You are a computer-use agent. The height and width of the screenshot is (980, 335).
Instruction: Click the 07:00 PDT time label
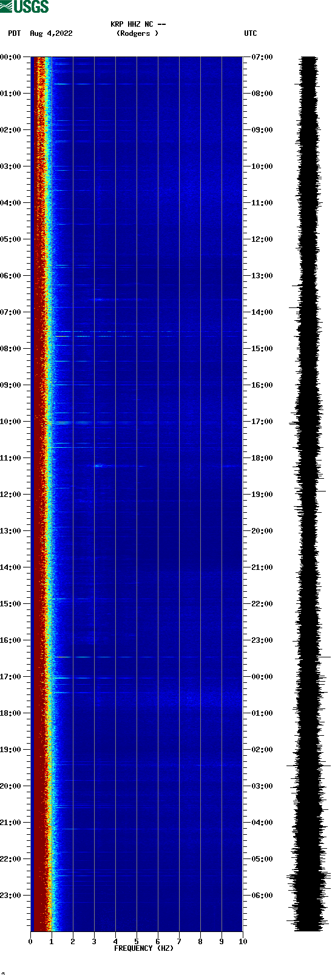(x=11, y=312)
